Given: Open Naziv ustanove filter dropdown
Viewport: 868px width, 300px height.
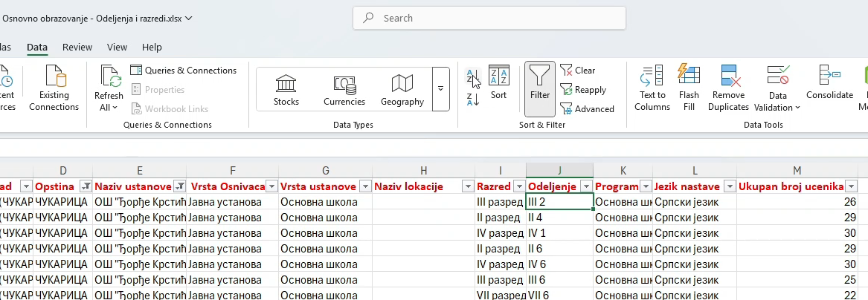Looking at the screenshot, I should pyautogui.click(x=179, y=186).
